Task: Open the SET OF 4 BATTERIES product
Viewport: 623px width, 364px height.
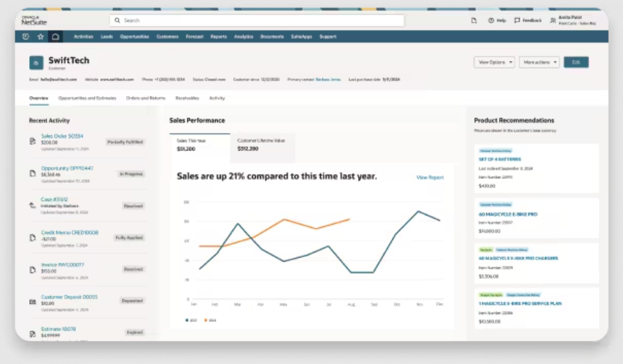Action: pyautogui.click(x=500, y=159)
